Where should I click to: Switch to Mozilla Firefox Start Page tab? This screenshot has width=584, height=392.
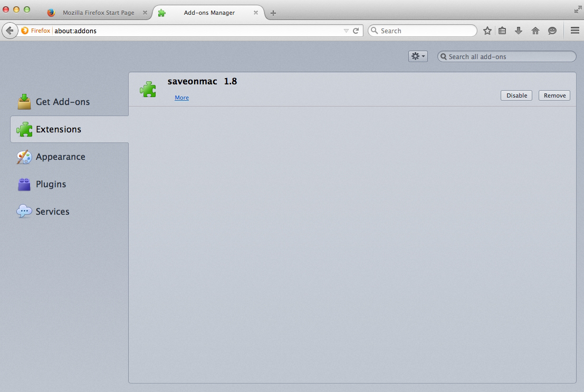tap(98, 13)
